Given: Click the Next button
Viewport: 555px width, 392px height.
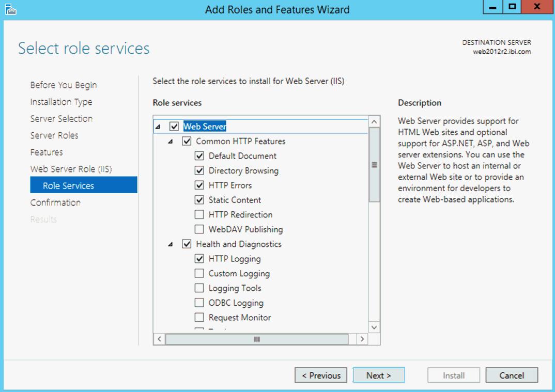Looking at the screenshot, I should click(379, 375).
